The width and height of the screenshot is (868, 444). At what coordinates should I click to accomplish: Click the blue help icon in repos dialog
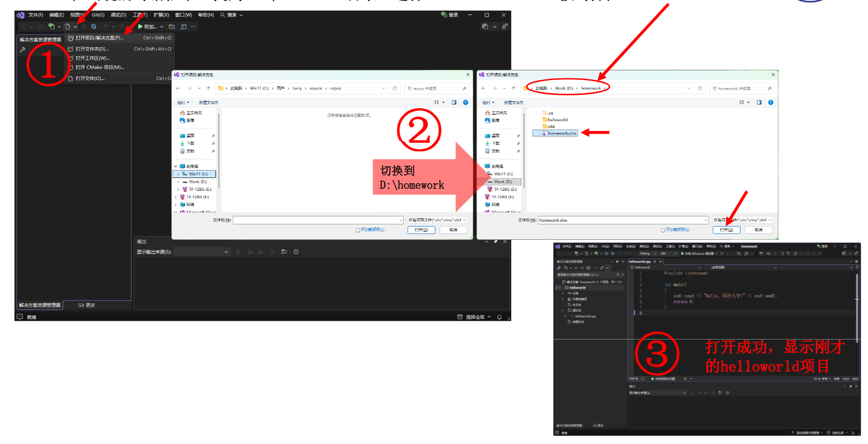[465, 102]
